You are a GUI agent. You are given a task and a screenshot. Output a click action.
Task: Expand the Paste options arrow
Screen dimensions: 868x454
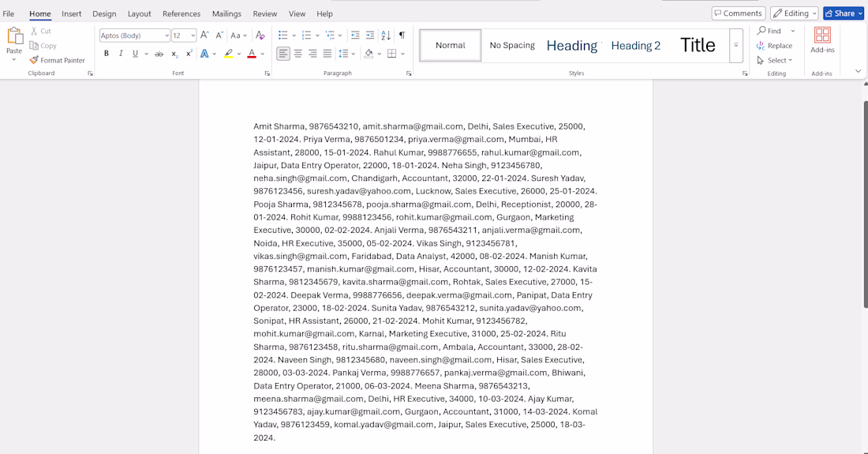(14, 59)
